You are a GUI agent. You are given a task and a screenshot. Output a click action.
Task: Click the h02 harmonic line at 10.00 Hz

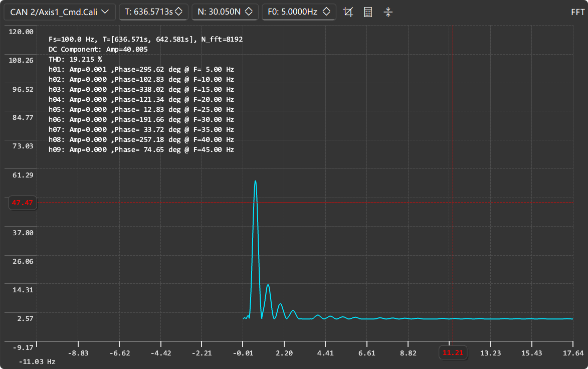[x=141, y=80]
